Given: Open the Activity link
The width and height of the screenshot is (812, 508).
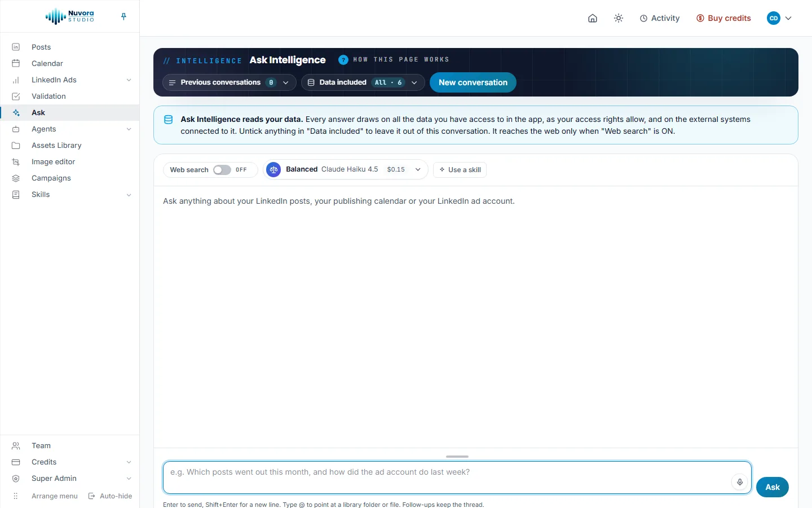Looking at the screenshot, I should pos(660,18).
